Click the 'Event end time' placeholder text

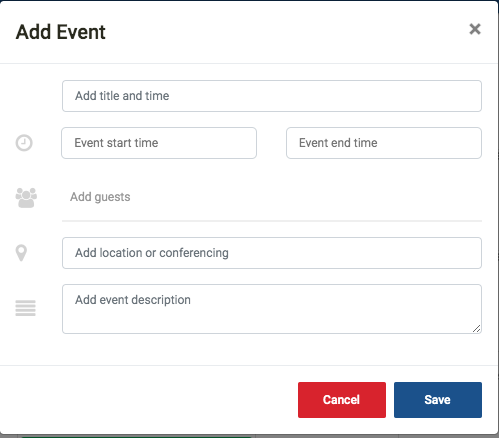tap(338, 143)
